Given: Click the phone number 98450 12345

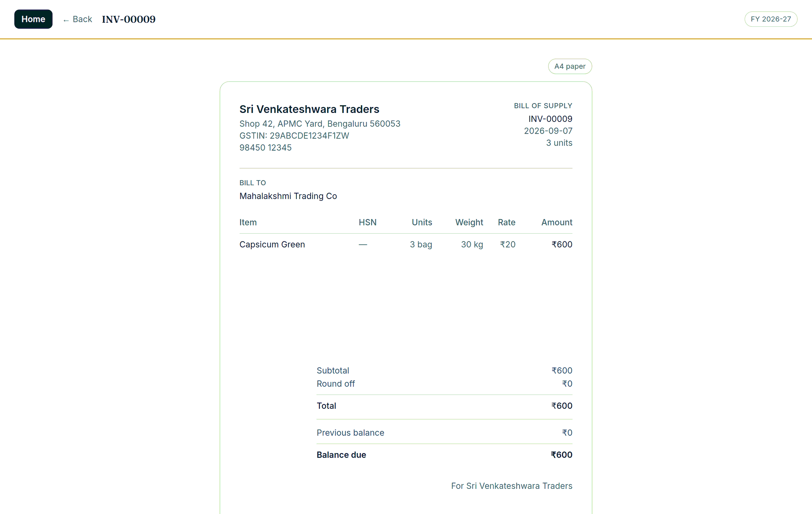Looking at the screenshot, I should point(266,147).
